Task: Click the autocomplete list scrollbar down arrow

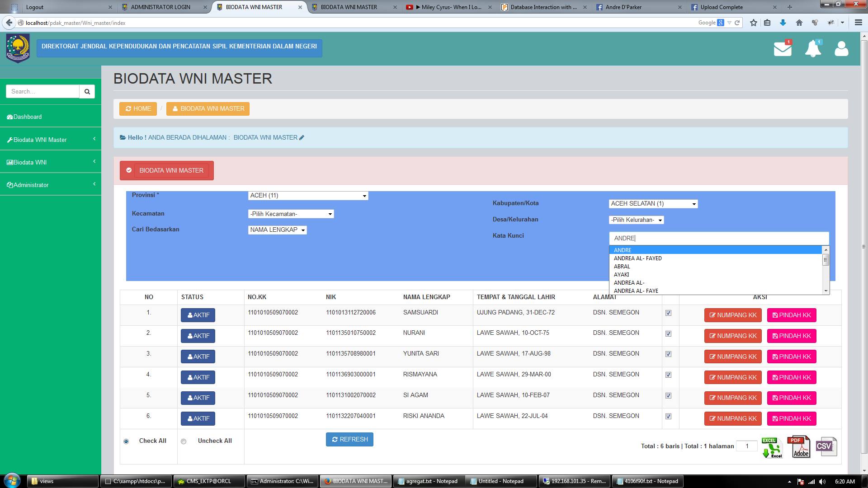Action: coord(826,291)
